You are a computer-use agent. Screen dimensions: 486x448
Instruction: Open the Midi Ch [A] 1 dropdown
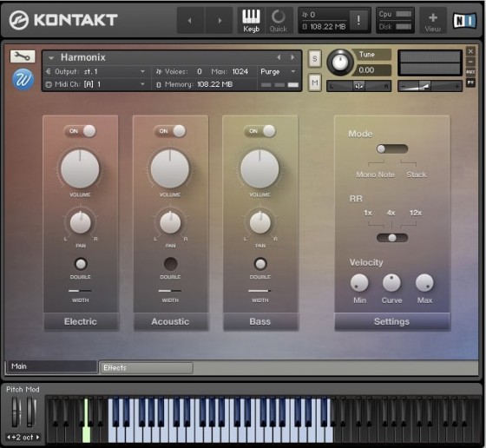coord(95,84)
